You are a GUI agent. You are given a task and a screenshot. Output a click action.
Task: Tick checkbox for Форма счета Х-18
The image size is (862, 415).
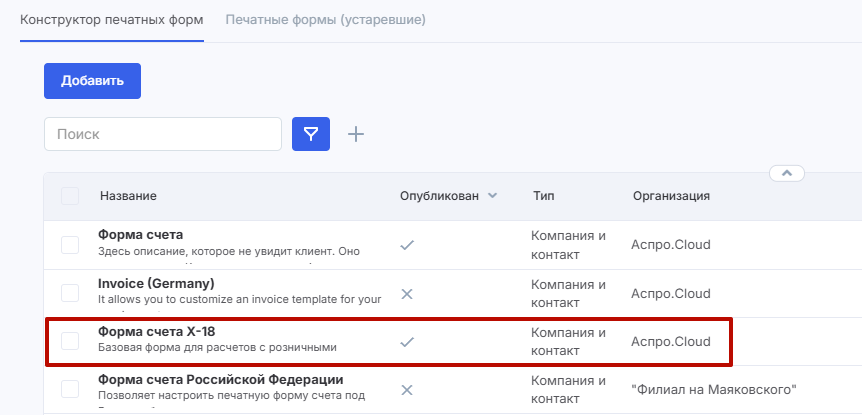pyautogui.click(x=70, y=341)
